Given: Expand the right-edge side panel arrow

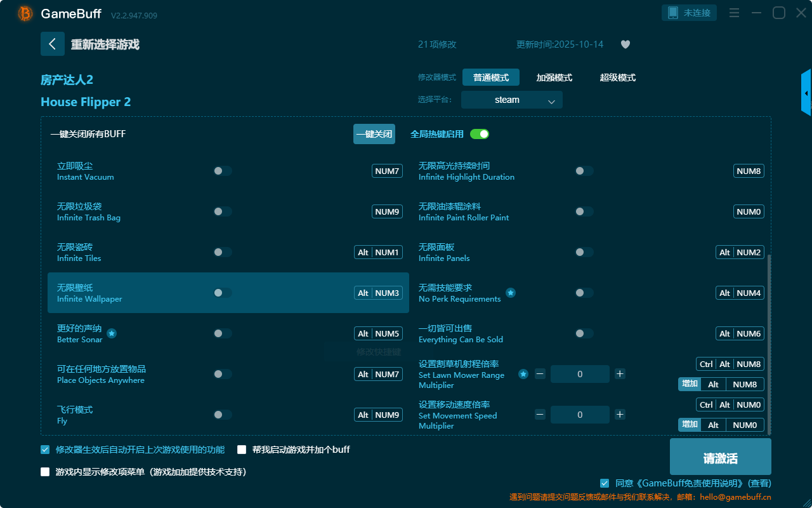Looking at the screenshot, I should (806, 93).
